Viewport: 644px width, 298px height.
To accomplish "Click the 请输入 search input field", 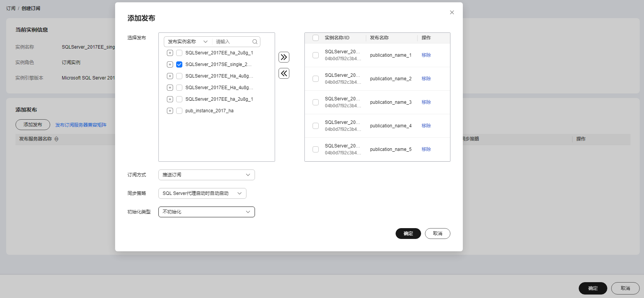I will point(233,42).
